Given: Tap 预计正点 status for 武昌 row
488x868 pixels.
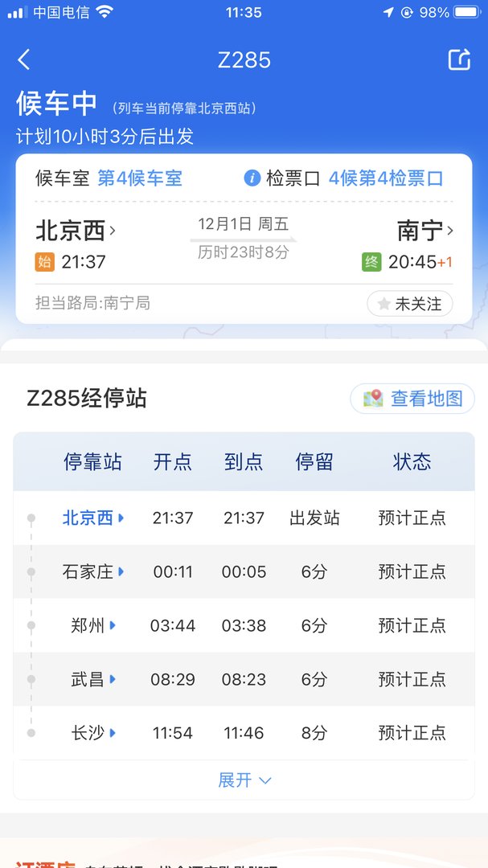Looking at the screenshot, I should [412, 679].
